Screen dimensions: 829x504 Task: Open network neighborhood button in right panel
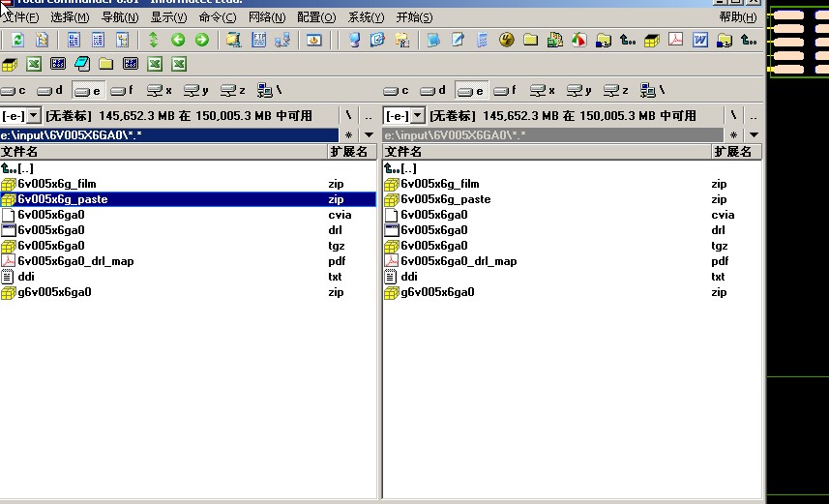click(x=652, y=90)
